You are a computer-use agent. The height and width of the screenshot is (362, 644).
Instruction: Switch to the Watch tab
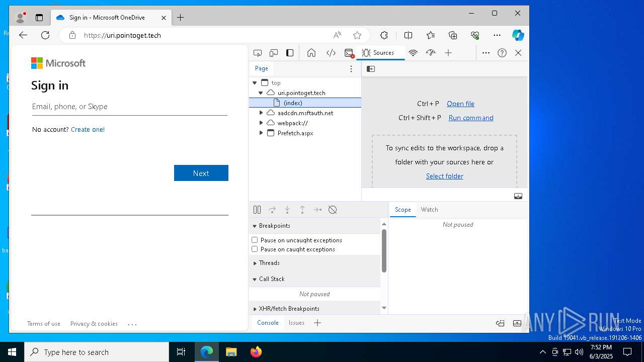(x=429, y=210)
